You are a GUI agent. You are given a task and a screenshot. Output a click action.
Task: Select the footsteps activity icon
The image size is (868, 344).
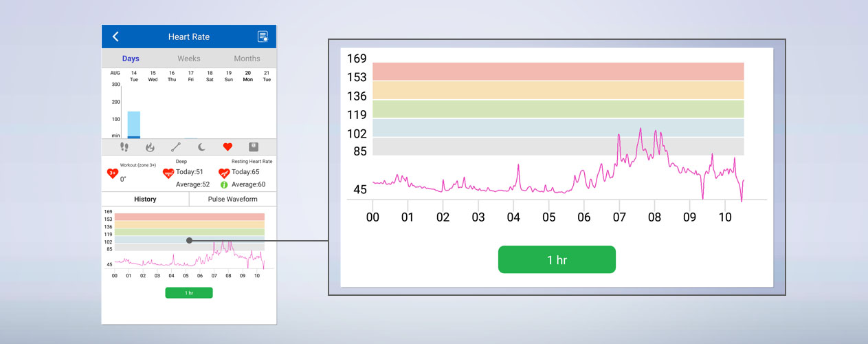[124, 147]
